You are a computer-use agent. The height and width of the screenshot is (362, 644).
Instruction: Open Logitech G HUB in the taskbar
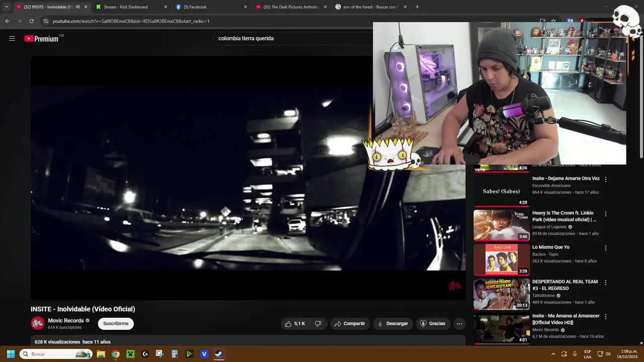tap(145, 354)
